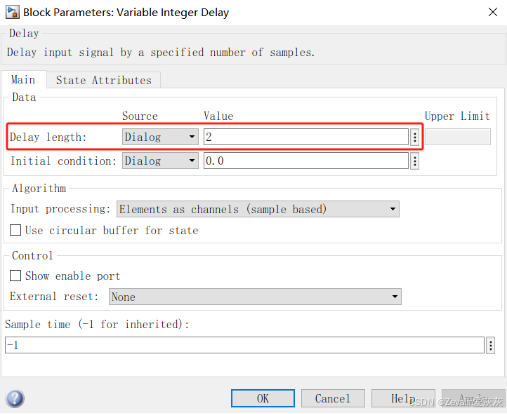Expand the External reset dropdown

(x=255, y=296)
